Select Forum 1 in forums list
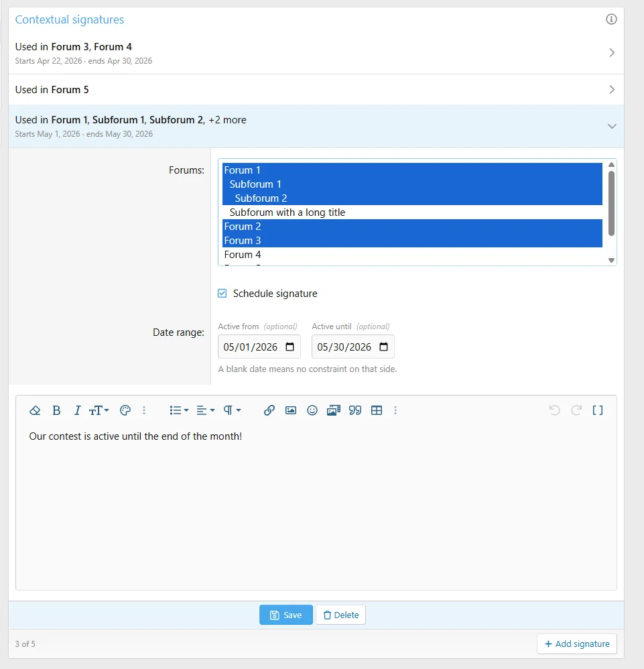Viewport: 644px width, 669px height. click(412, 170)
